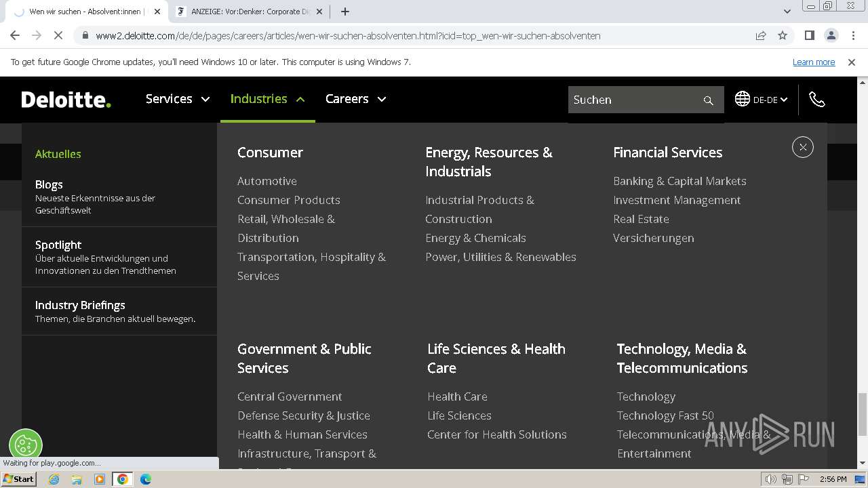
Task: Open Real Estate link
Action: (641, 219)
